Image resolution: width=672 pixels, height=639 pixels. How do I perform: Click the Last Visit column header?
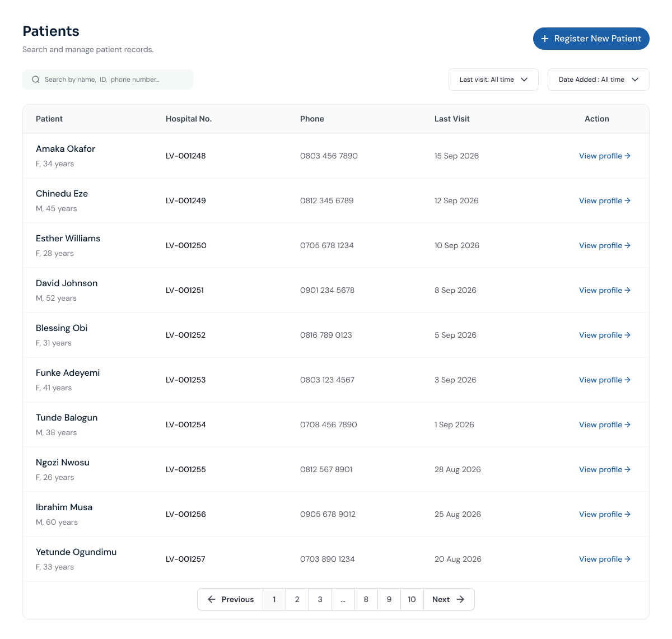[452, 119]
